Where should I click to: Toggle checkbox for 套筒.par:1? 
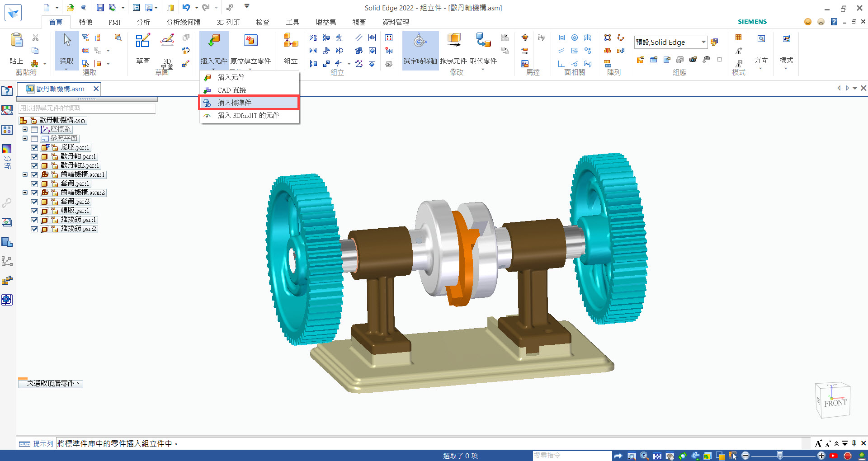coord(34,184)
